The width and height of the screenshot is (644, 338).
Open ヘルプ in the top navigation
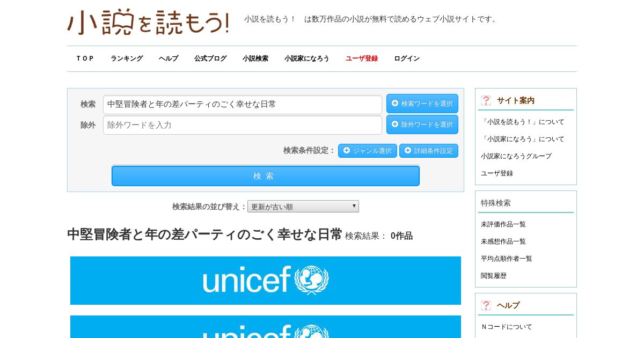click(169, 58)
